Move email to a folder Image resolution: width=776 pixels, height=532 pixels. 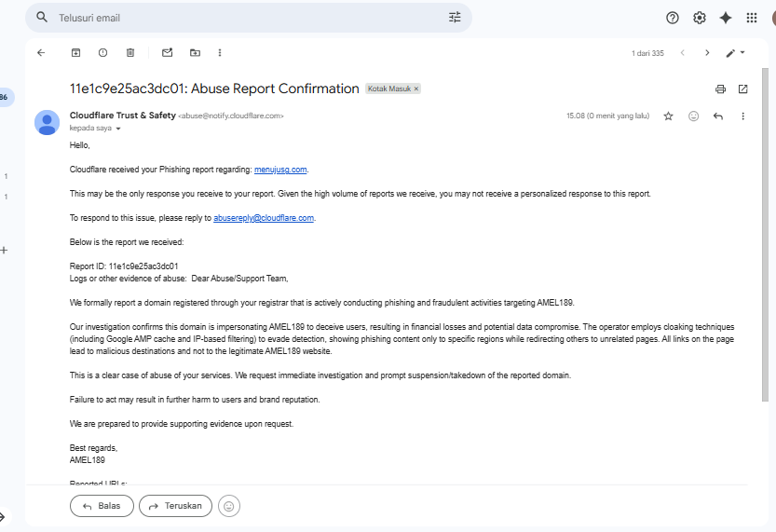[195, 52]
